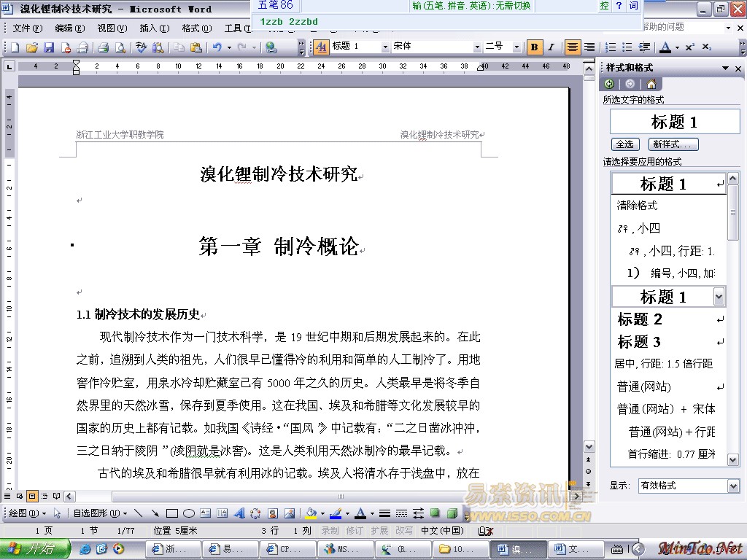Toggle center alignment button
This screenshot has width=747, height=560.
click(573, 47)
